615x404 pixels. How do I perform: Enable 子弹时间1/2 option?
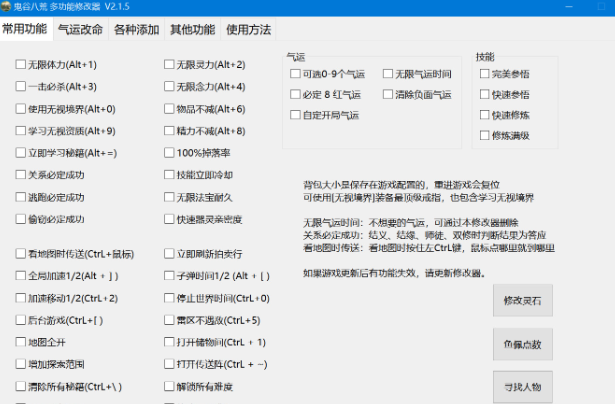point(169,276)
